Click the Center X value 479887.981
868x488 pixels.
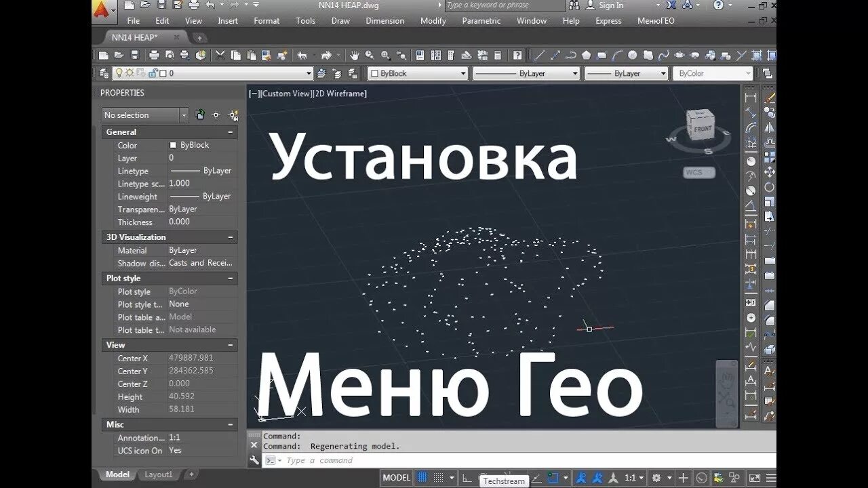191,358
